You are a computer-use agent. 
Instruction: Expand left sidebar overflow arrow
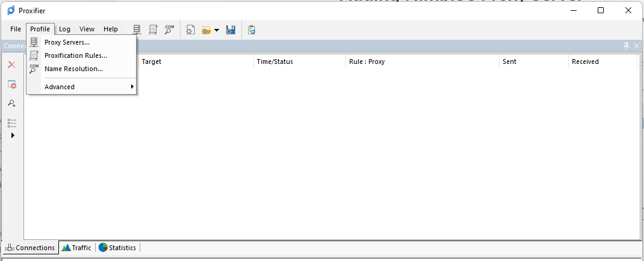coord(13,136)
